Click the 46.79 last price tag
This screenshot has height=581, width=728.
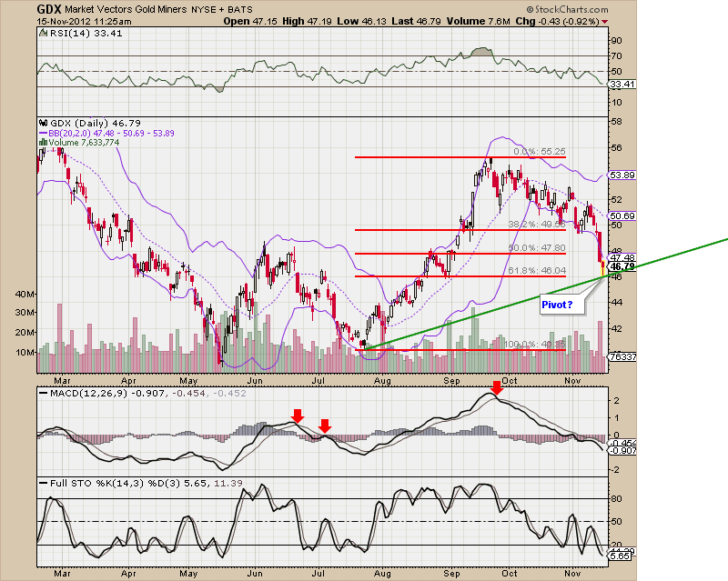coord(622,266)
